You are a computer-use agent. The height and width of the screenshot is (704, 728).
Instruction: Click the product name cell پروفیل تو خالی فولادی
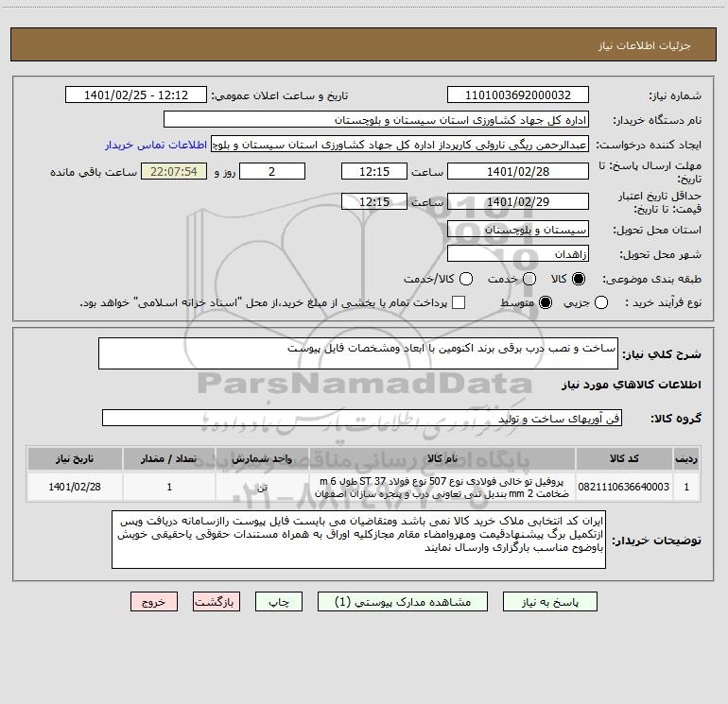tap(442, 487)
